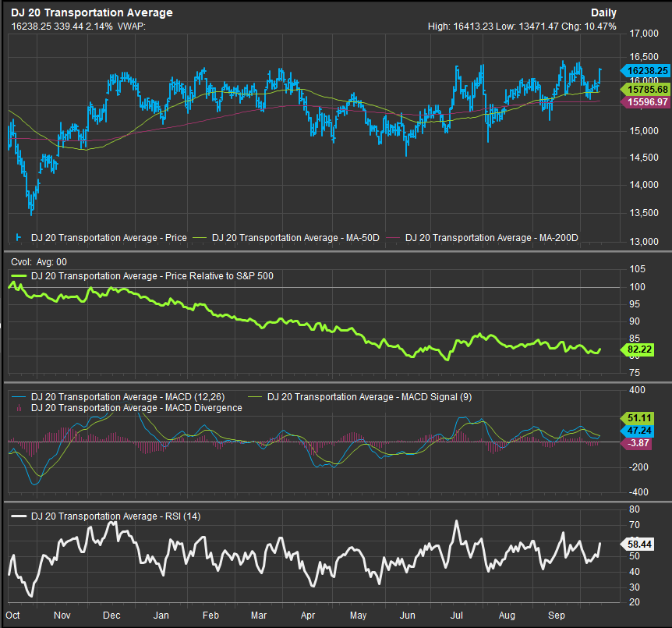Image resolution: width=672 pixels, height=628 pixels.
Task: Click the May month label
Action: click(359, 616)
